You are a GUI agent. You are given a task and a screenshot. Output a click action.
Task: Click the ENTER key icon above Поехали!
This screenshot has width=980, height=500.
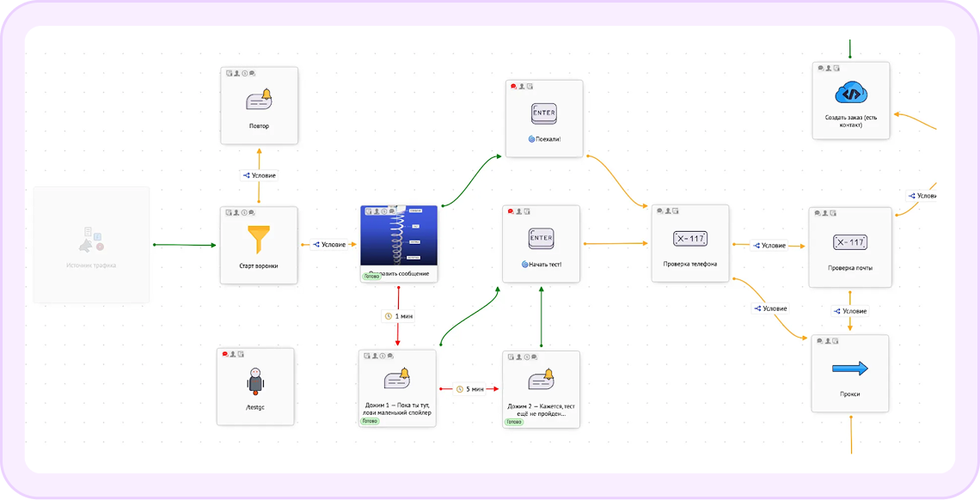(543, 113)
